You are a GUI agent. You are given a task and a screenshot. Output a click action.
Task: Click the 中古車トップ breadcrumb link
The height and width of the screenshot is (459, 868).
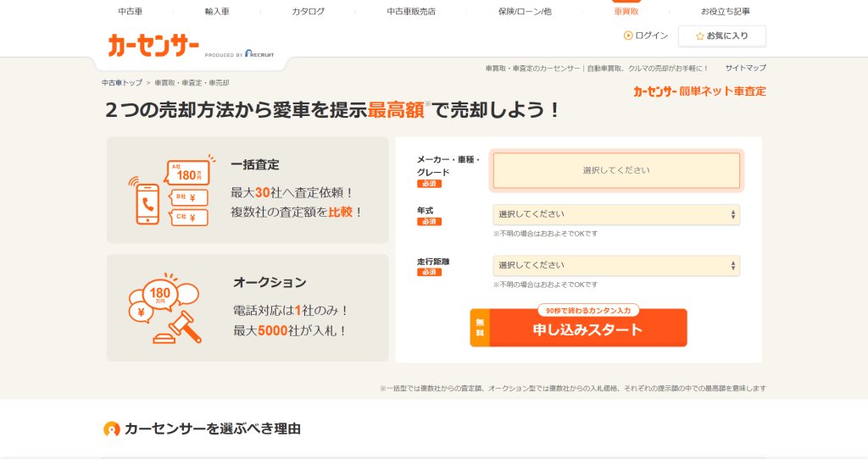[122, 82]
